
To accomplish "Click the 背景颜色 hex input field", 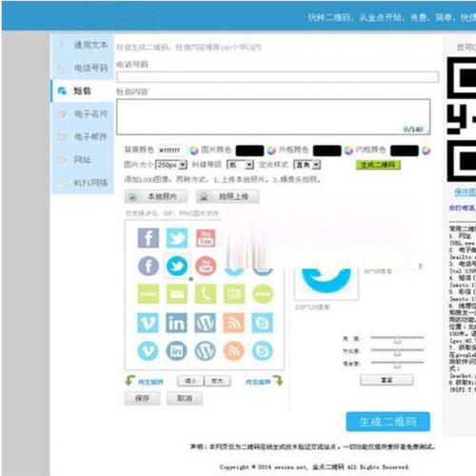I will click(171, 150).
